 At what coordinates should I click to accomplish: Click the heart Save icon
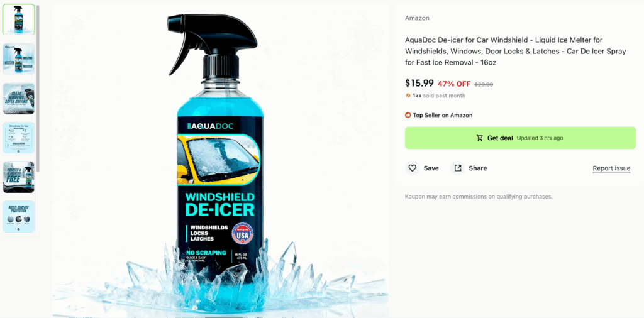tap(413, 168)
